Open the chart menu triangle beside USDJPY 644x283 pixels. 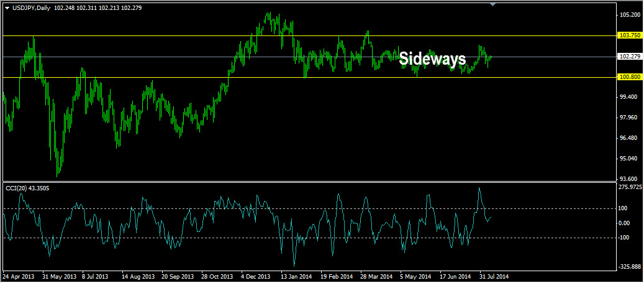pos(7,8)
